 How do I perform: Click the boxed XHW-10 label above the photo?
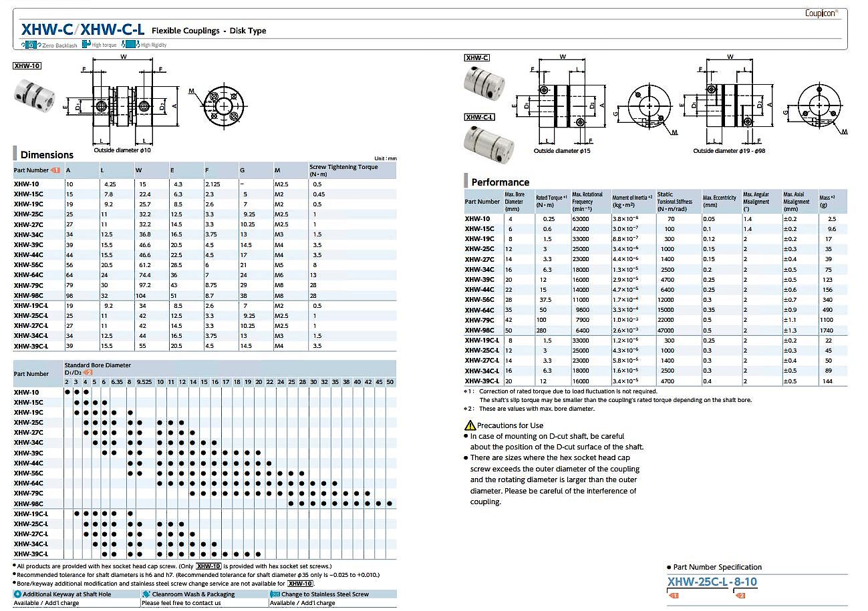coord(27,65)
